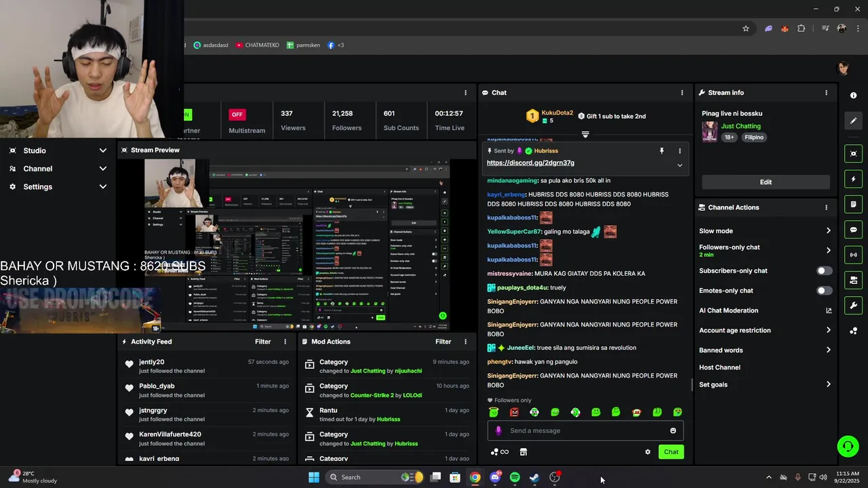Bookmark this page with star icon
This screenshot has width=868, height=488.
[746, 28]
